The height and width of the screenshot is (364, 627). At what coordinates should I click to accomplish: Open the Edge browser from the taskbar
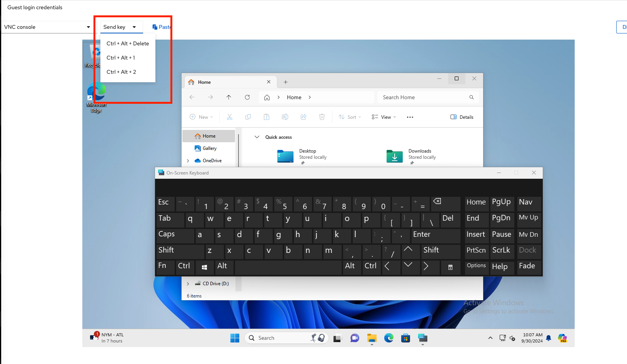389,338
